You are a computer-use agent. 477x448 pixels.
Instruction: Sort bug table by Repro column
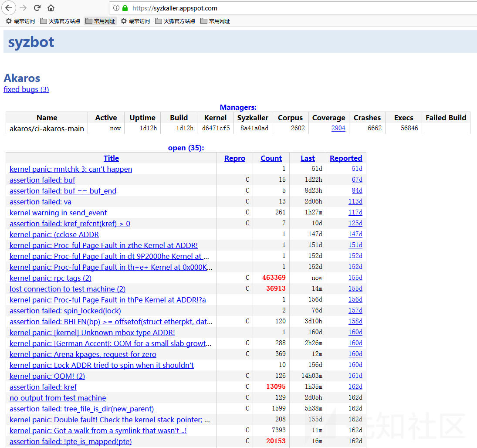pyautogui.click(x=234, y=158)
